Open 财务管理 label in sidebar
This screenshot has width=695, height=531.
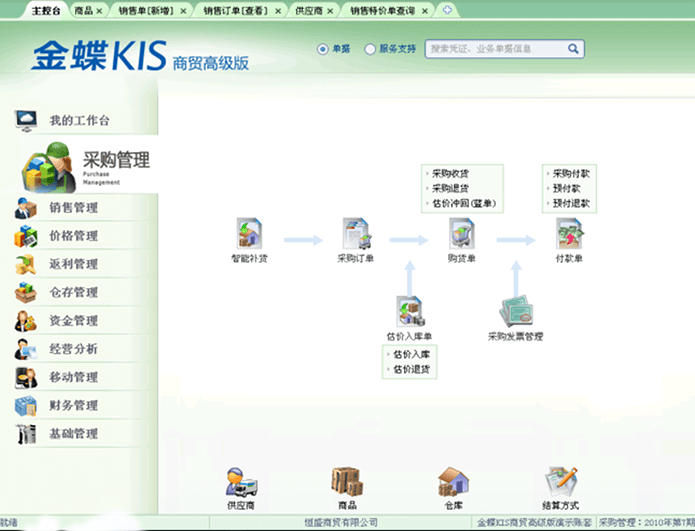(74, 406)
